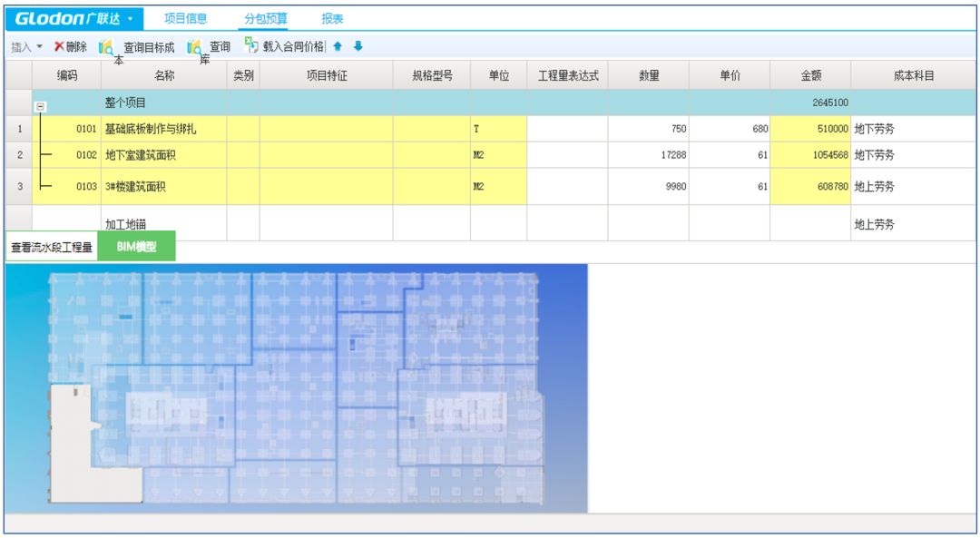Open the 插入 insert dropdown
Screen dimensions: 980x538
[x=27, y=47]
